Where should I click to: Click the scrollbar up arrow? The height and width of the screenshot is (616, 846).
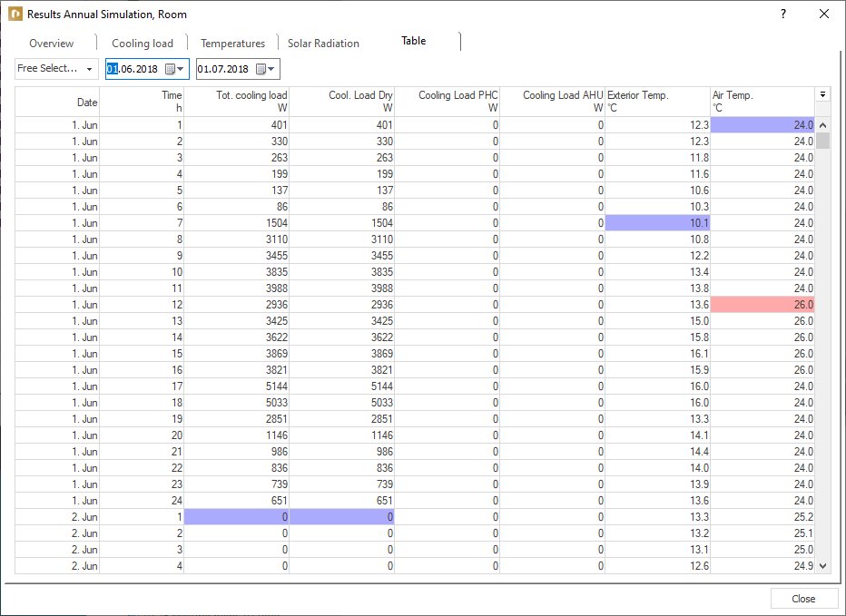pyautogui.click(x=822, y=125)
